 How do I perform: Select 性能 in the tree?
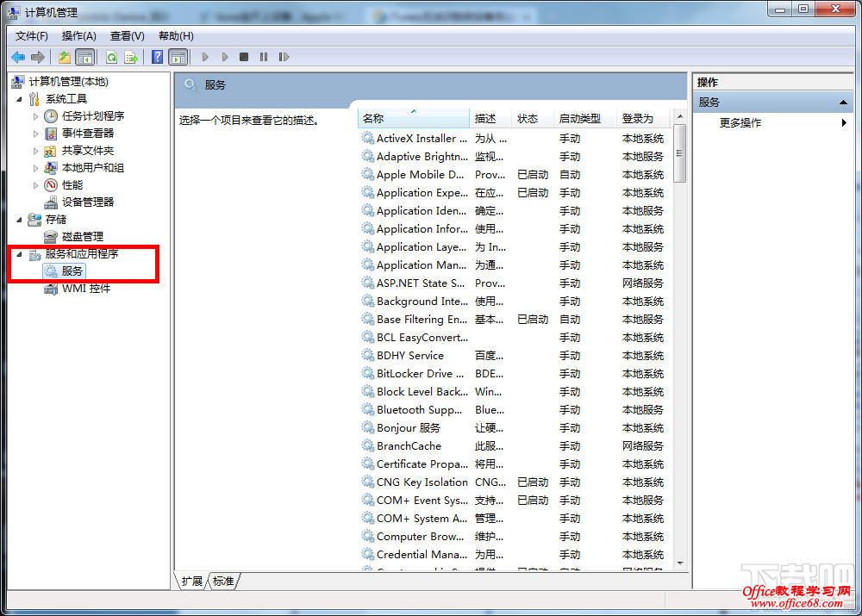[72, 185]
